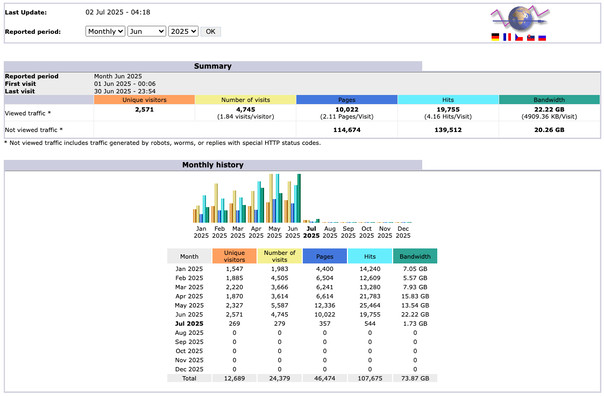This screenshot has height=396, width=604.
Task: Click the Dec 2025 label under the chart
Action: (403, 232)
